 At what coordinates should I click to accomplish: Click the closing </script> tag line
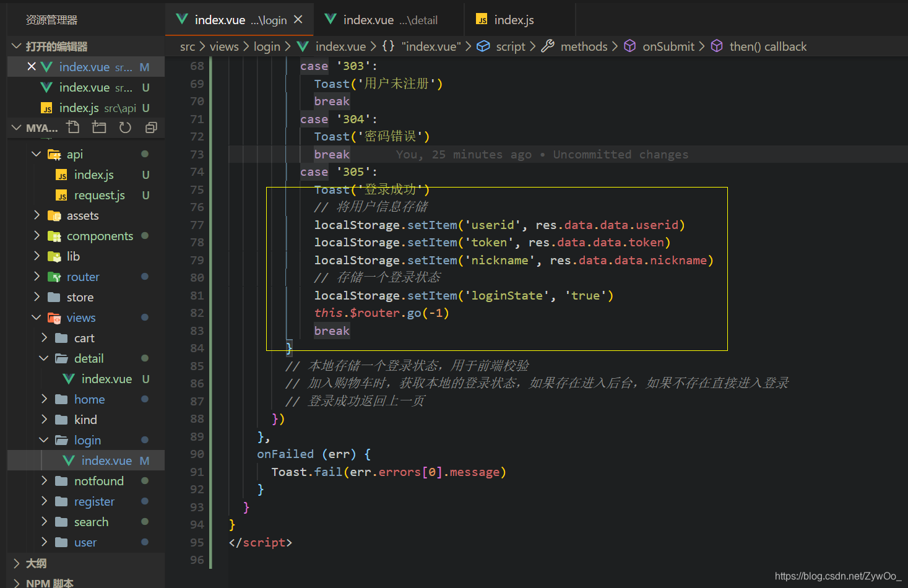(x=260, y=543)
